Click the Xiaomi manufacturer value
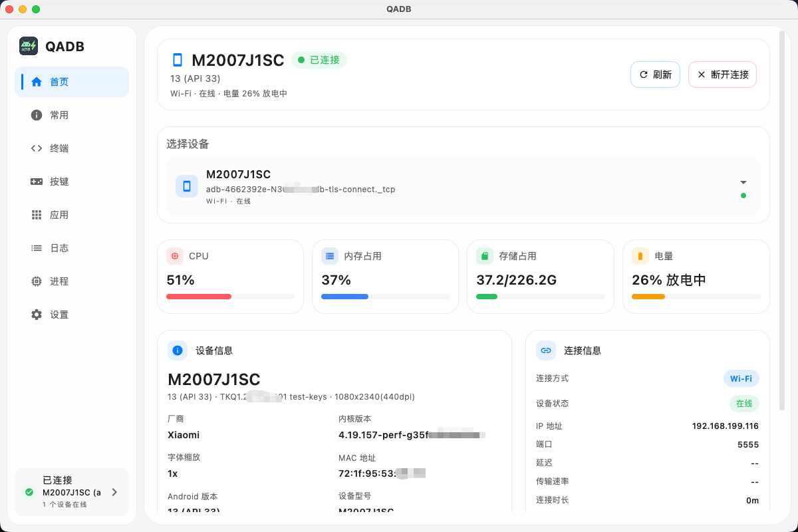Image resolution: width=798 pixels, height=532 pixels. click(x=184, y=435)
